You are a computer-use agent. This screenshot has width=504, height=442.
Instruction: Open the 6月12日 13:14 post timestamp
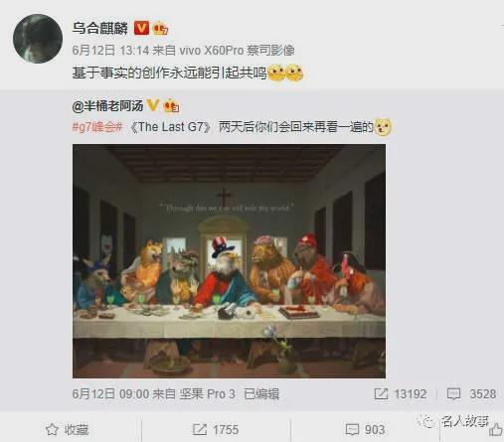pyautogui.click(x=110, y=51)
